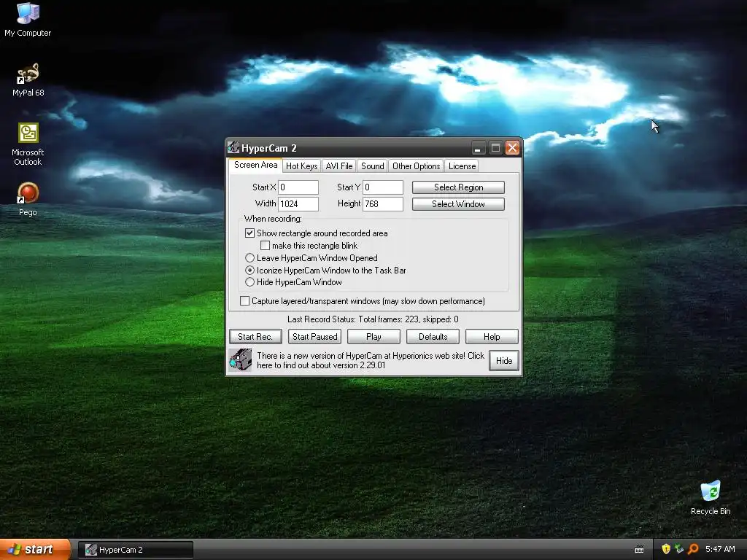Viewport: 747px width, 560px height.
Task: Select the MyPal 68 desktop shortcut
Action: tap(28, 79)
